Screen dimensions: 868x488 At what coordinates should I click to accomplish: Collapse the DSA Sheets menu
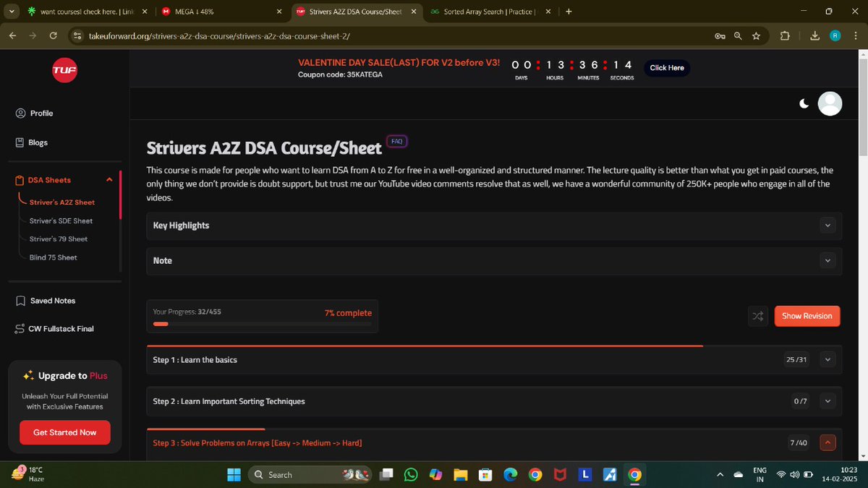(x=109, y=180)
